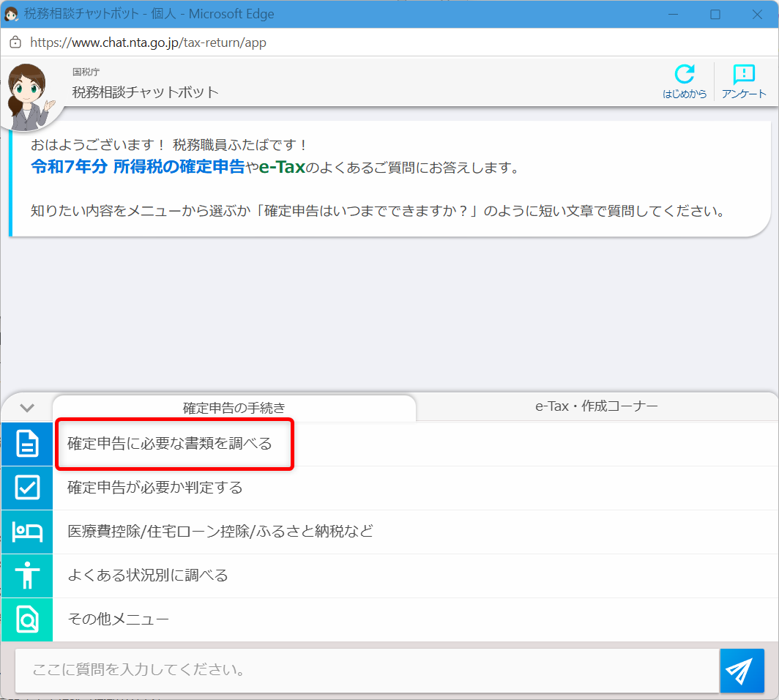The width and height of the screenshot is (779, 700).
Task: Collapse the menu with the chevron arrow
Action: click(27, 408)
